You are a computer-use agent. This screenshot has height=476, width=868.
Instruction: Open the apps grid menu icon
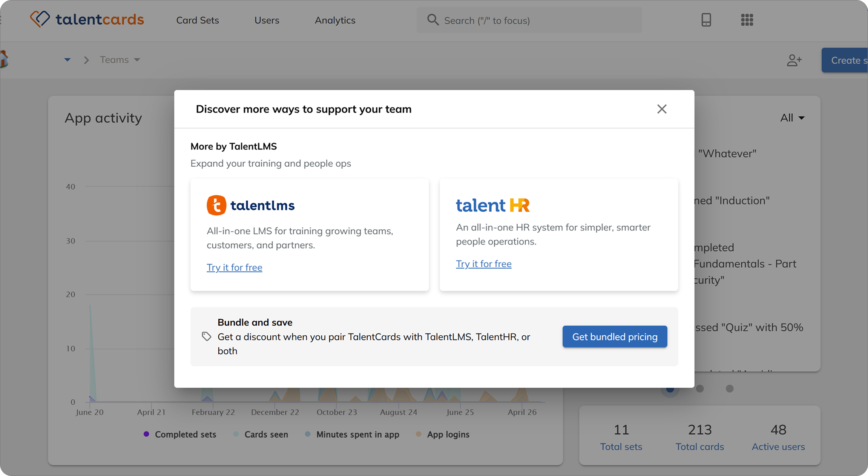[x=747, y=20]
